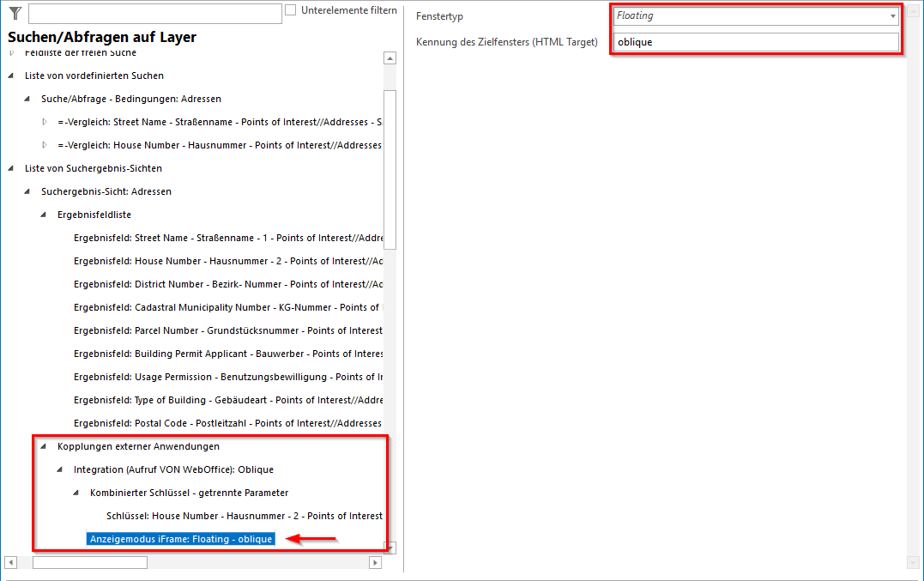The image size is (924, 581).
Task: Click the vertical scrollbar down arrow
Action: (390, 546)
